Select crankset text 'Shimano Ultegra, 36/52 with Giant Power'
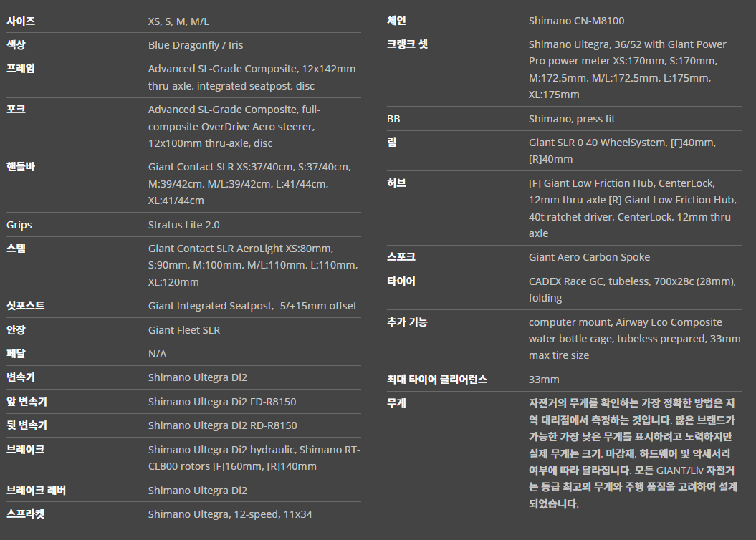The height and width of the screenshot is (540, 756). 627,69
